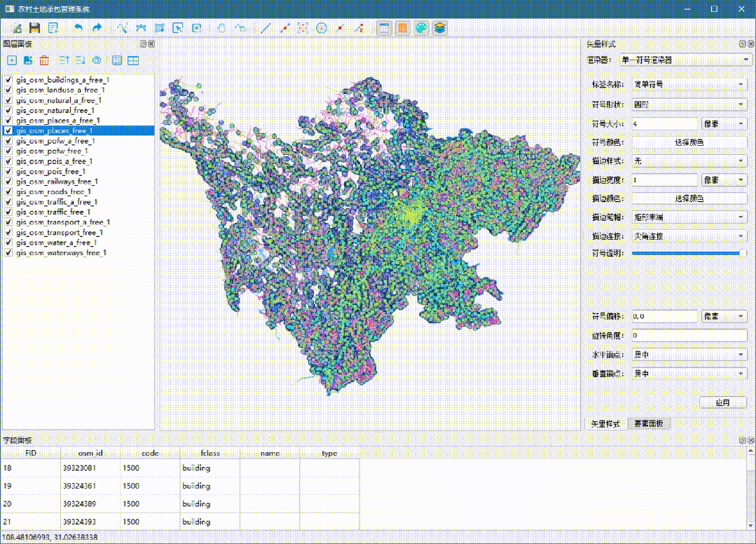Select the Pan (hand) tool icon
This screenshot has height=544, width=756.
(x=220, y=27)
